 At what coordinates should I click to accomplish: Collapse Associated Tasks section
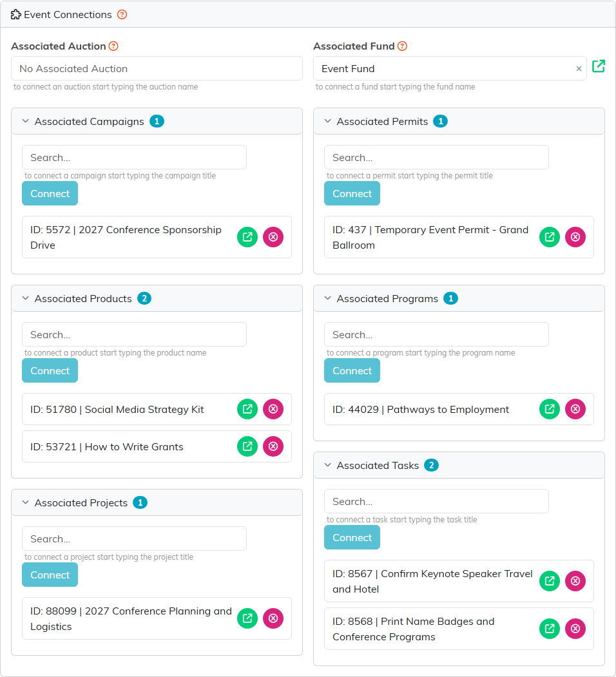328,465
